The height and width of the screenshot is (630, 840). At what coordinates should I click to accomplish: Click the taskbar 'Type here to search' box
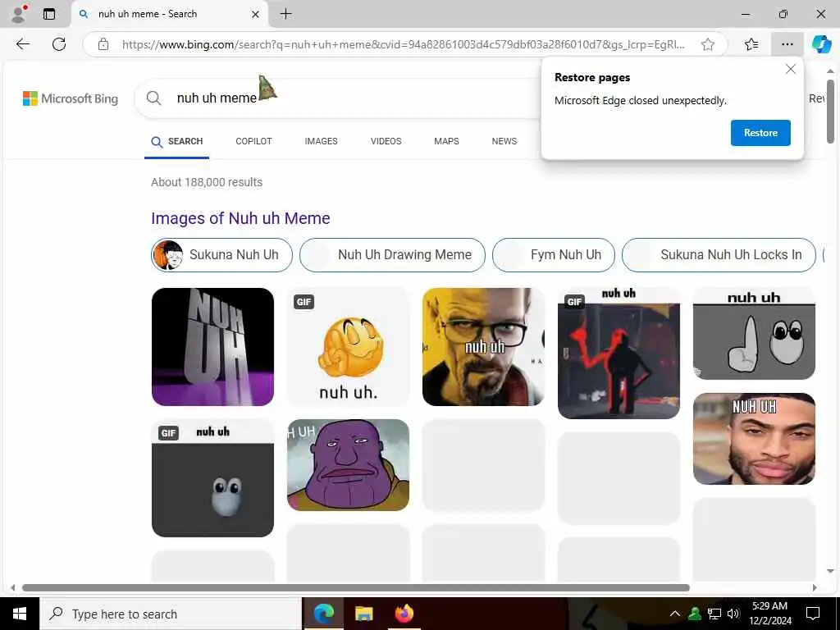point(171,614)
